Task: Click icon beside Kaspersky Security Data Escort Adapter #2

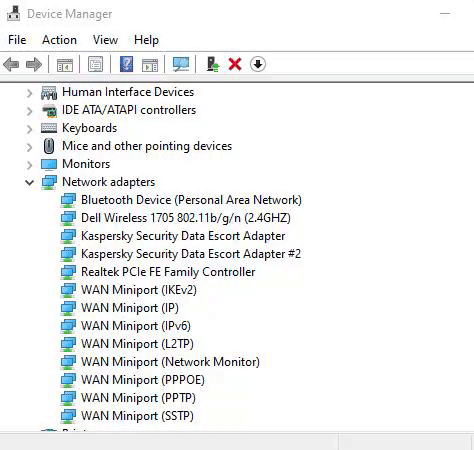Action: pyautogui.click(x=68, y=254)
